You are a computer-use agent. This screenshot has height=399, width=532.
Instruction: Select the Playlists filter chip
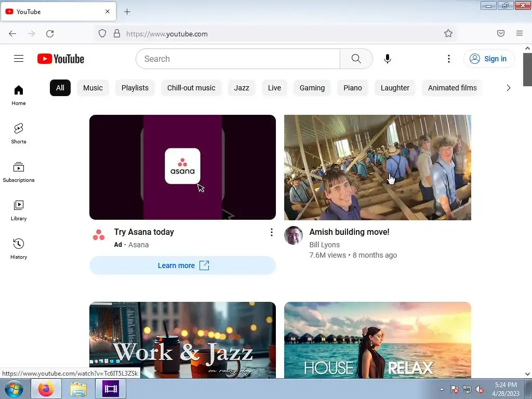point(135,88)
